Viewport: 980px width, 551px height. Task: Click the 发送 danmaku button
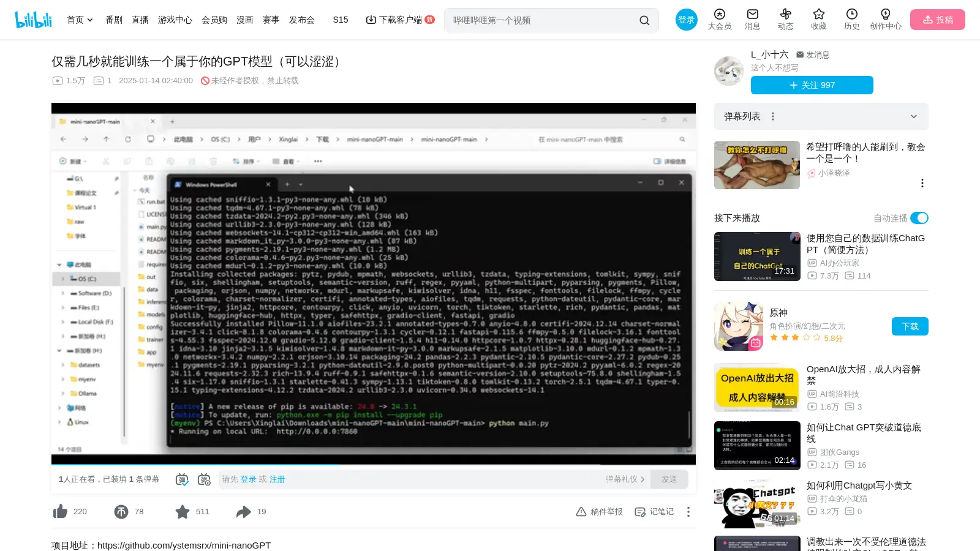pos(669,479)
